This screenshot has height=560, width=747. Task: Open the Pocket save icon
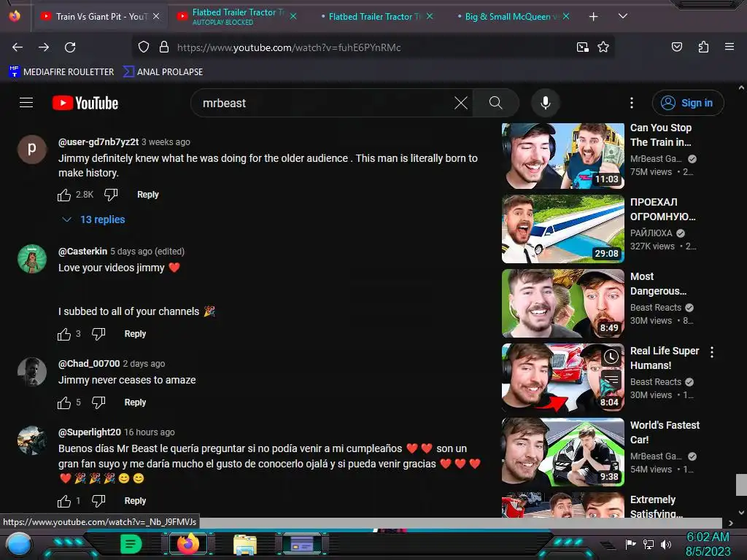676,47
